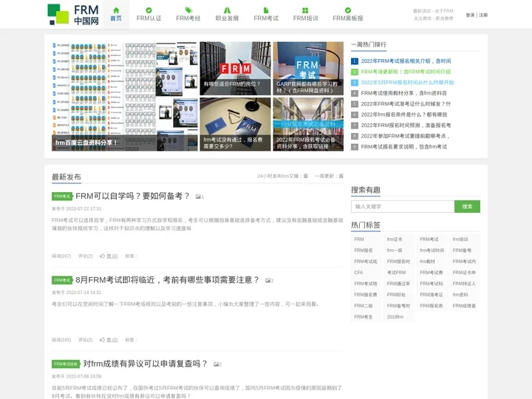
Task: Open article title 8月FRM考试即将临近
Action: [x=167, y=280]
